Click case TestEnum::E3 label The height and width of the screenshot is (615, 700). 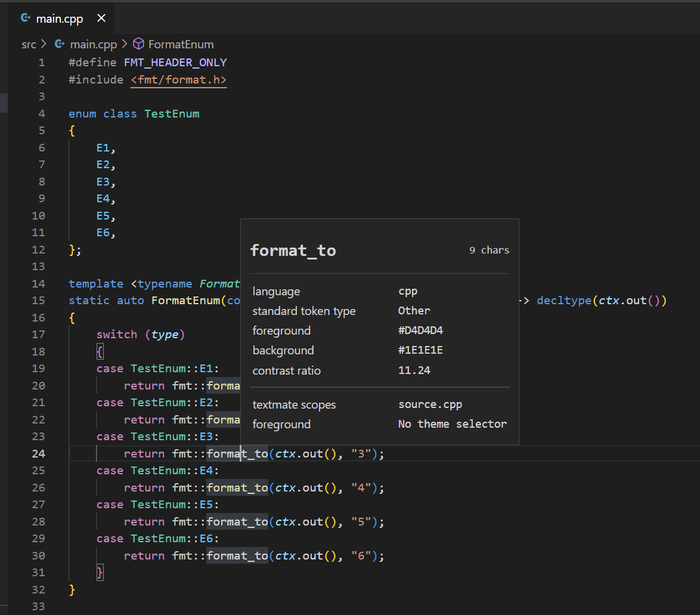[x=157, y=437]
